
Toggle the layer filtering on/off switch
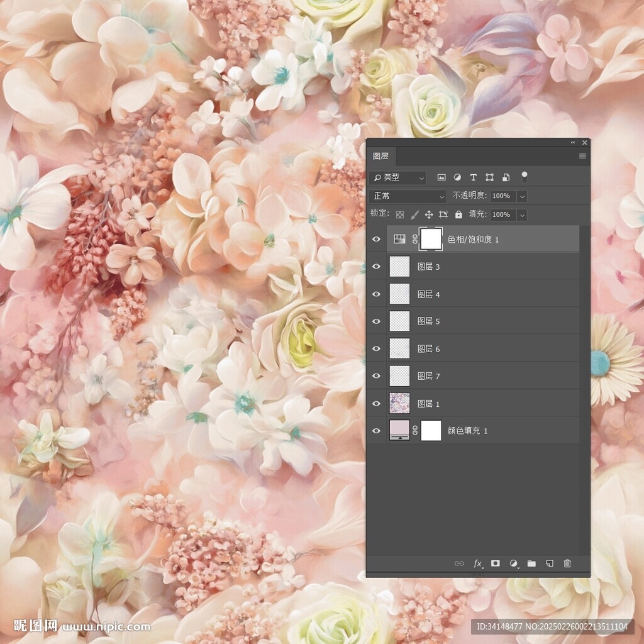coord(525,177)
